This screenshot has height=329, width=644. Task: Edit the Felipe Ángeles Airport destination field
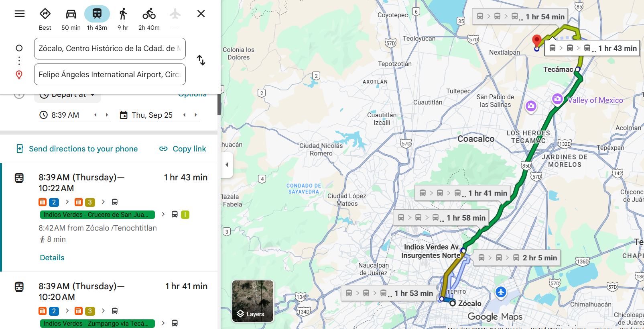(110, 75)
